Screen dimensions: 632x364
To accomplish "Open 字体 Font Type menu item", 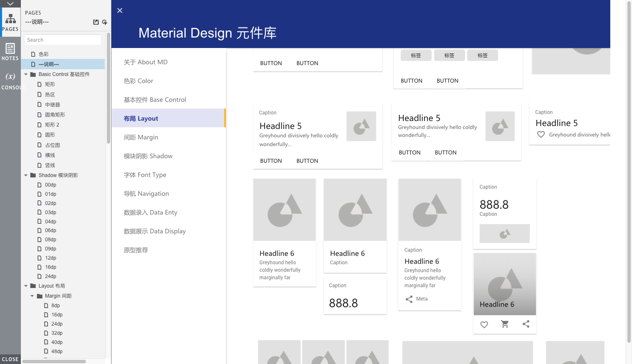I will click(x=169, y=175).
